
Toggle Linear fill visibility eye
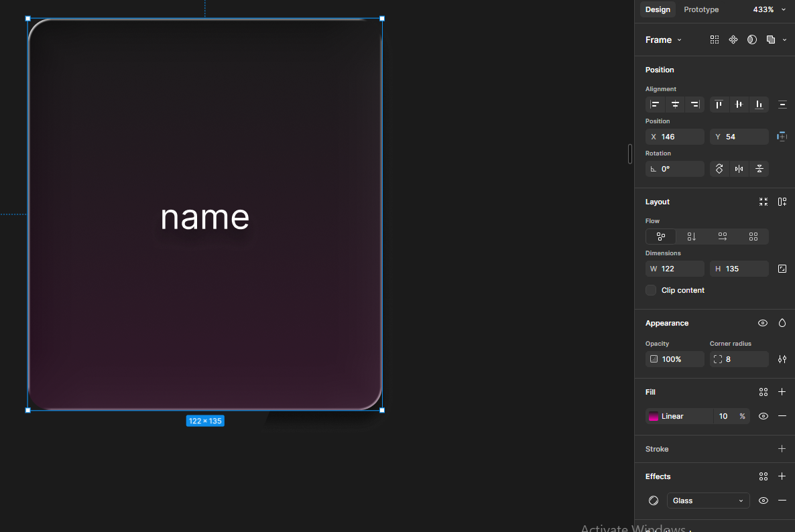point(763,417)
